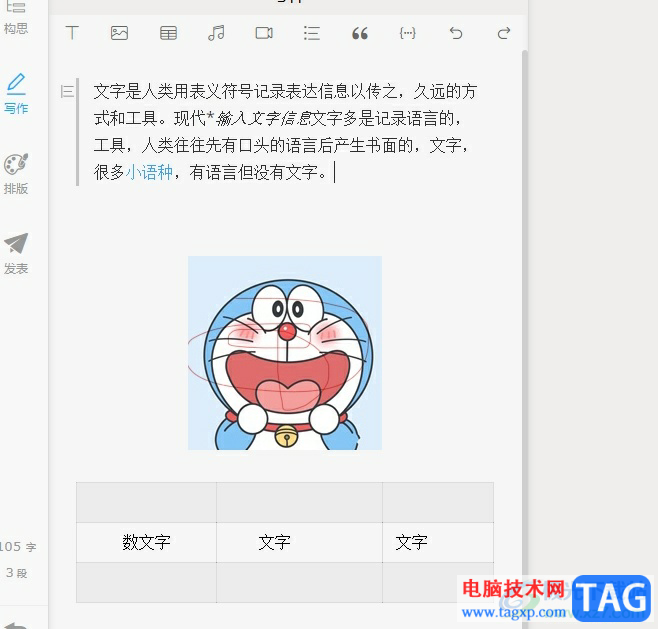The image size is (658, 629).
Task: Open the 构思 outline section
Action: point(16,18)
